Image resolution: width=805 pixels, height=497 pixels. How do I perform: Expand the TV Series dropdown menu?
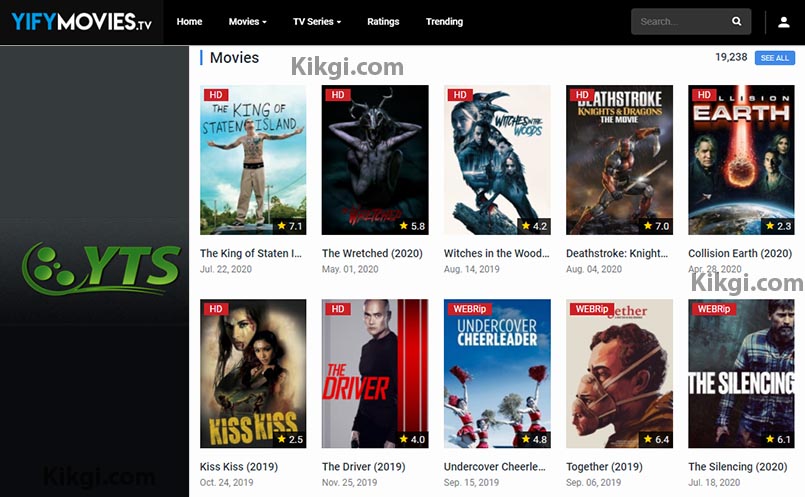pos(317,22)
